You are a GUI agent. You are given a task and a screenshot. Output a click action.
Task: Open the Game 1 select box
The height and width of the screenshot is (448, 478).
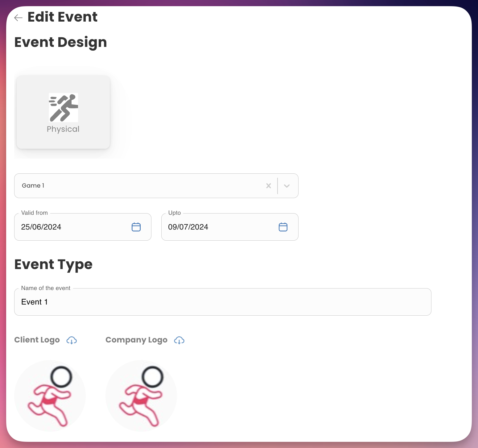(x=139, y=186)
